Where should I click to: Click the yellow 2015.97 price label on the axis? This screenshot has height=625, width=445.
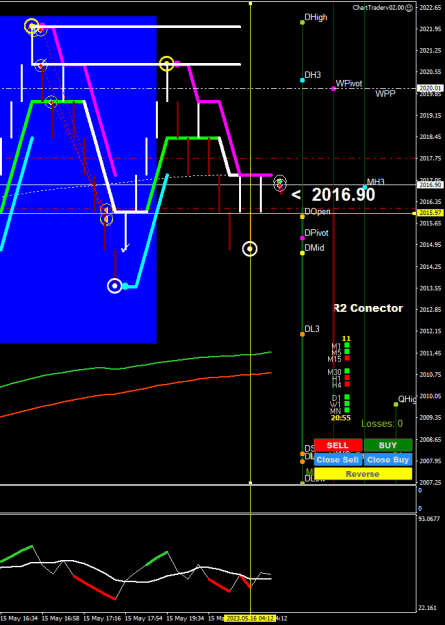click(430, 213)
